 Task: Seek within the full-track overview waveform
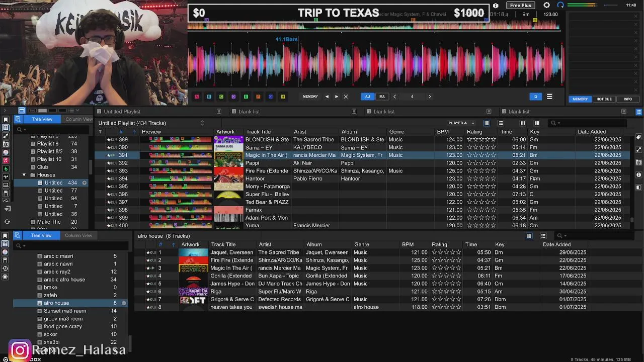375,25
